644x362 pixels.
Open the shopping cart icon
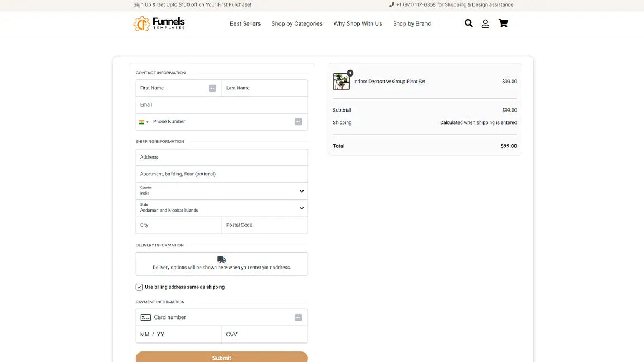pyautogui.click(x=503, y=23)
